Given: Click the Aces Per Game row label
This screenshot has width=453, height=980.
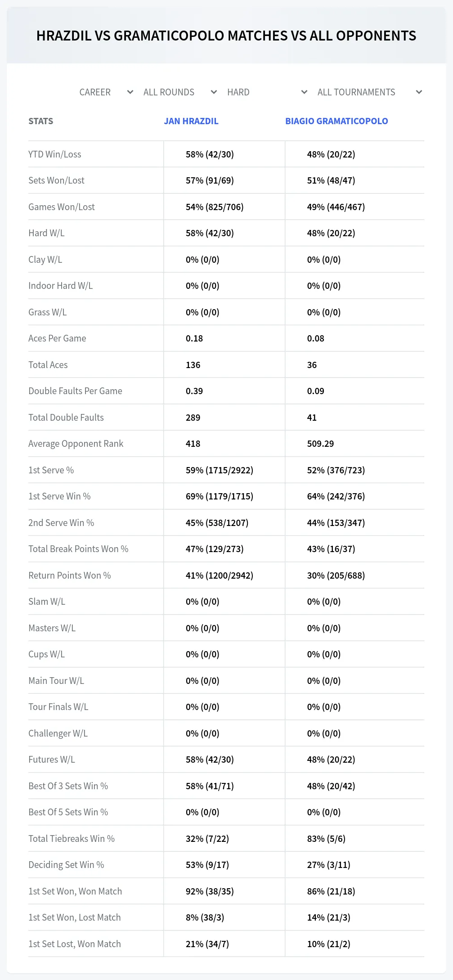Looking at the screenshot, I should click(x=57, y=338).
